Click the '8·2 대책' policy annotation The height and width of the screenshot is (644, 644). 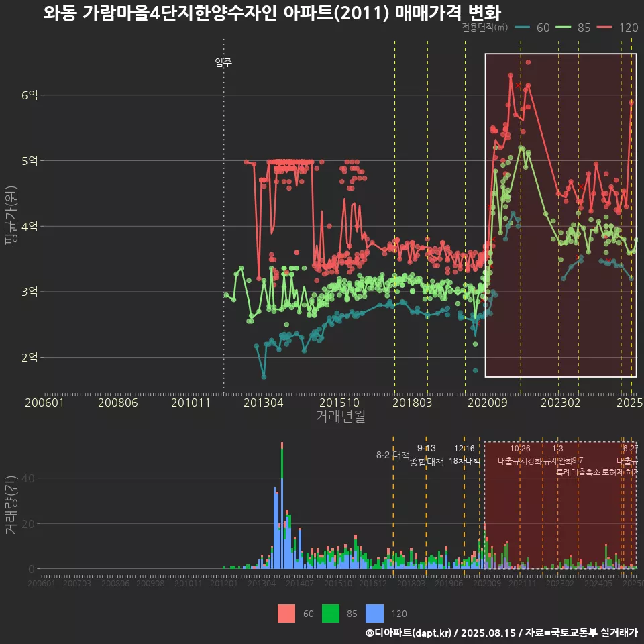click(393, 455)
